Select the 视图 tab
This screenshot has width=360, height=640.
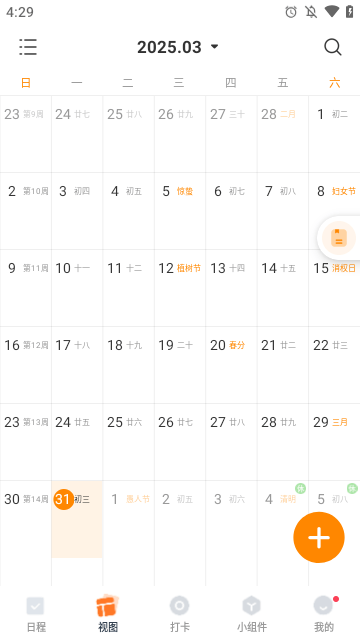(108, 614)
